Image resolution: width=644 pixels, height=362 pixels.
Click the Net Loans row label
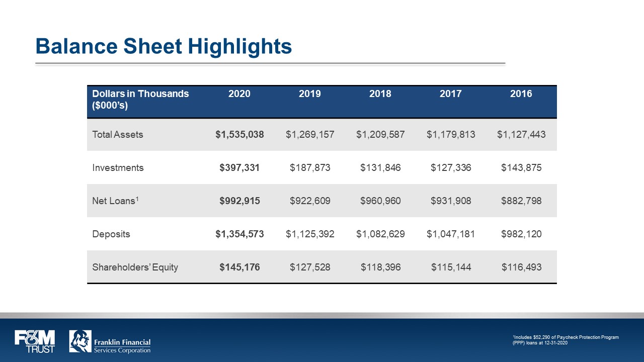pyautogui.click(x=116, y=201)
